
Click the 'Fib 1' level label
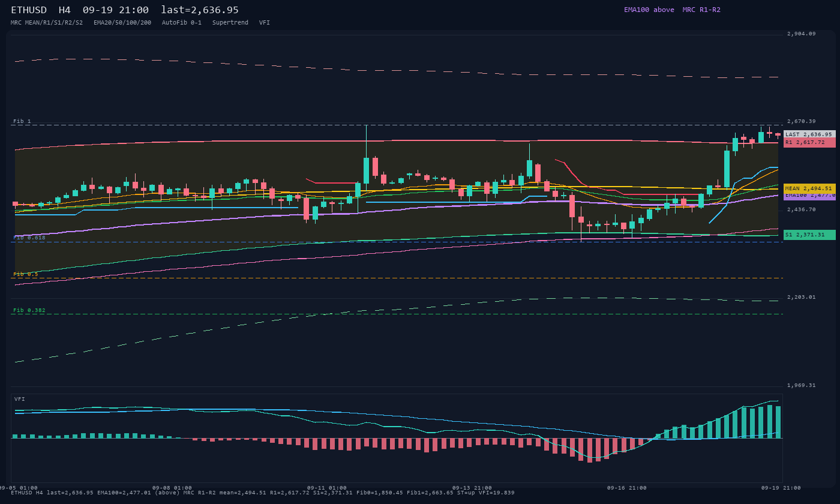pyautogui.click(x=22, y=121)
